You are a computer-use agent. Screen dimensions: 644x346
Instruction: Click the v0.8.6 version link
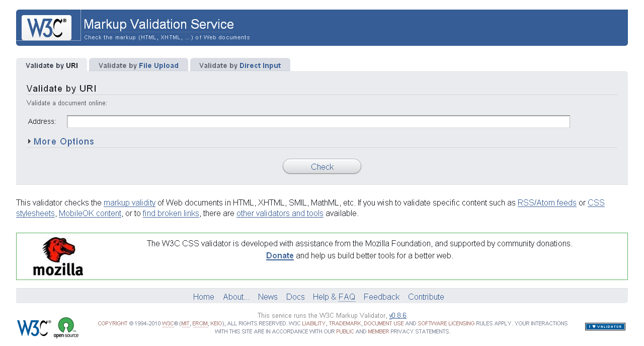(x=397, y=316)
